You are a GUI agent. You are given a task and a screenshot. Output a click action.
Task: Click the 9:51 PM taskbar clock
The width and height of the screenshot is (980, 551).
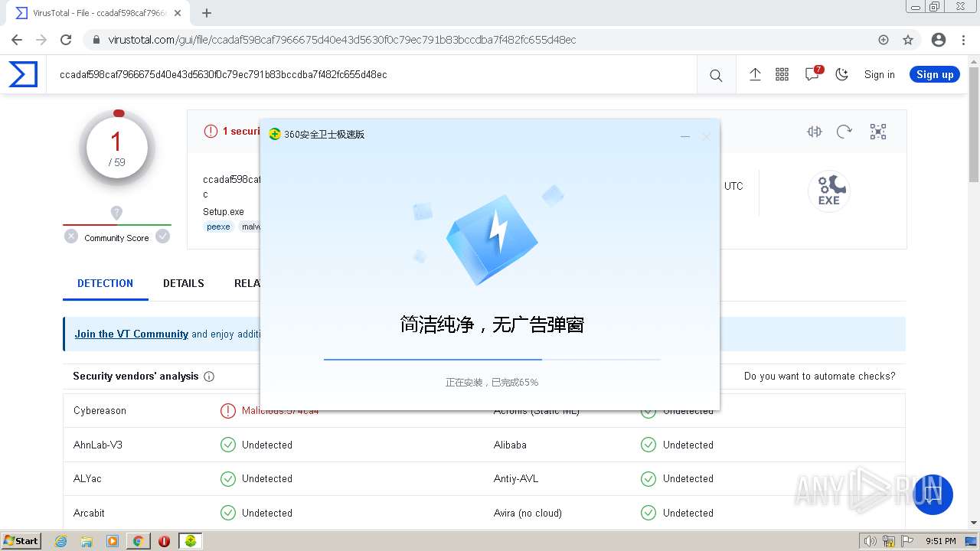point(940,541)
